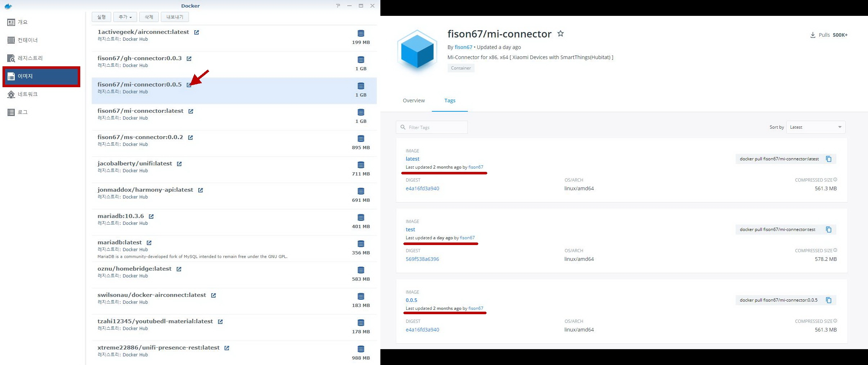Screen dimensions: 868x365
Task: Open the Sort by Latest dropdown
Action: click(x=816, y=127)
